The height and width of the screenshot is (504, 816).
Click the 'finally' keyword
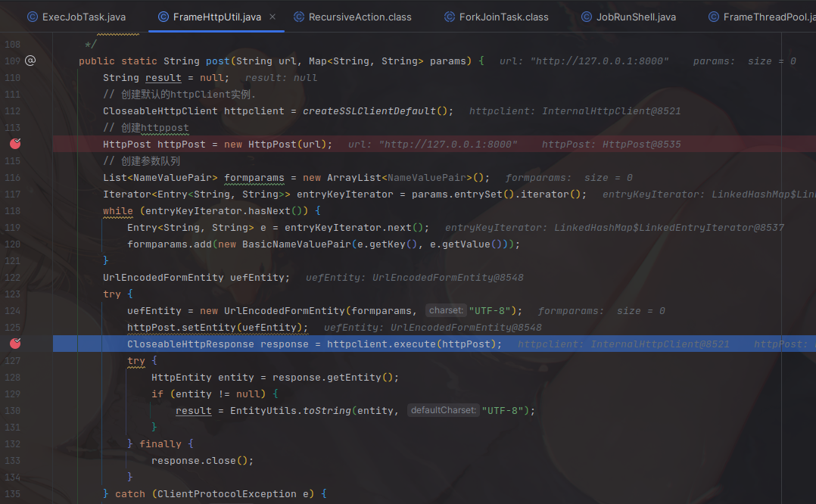tap(160, 443)
